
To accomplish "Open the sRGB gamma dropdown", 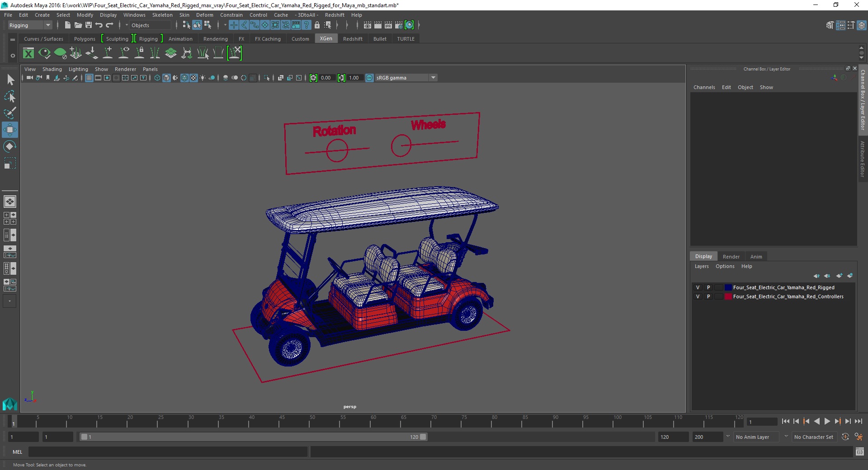I will point(406,78).
